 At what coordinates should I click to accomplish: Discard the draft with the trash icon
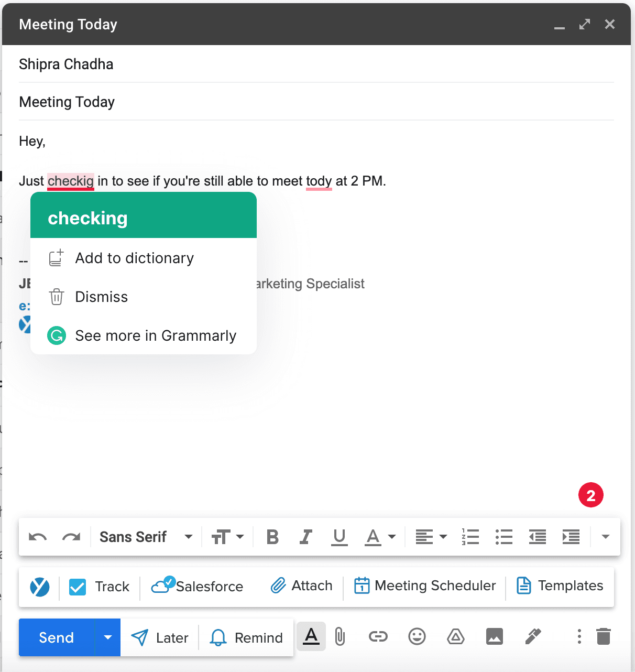click(x=603, y=637)
